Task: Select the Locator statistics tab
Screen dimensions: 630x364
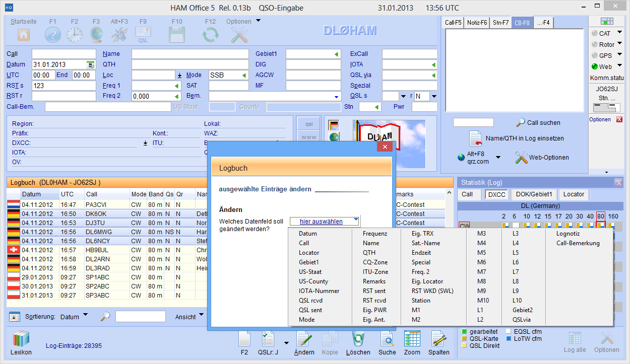Action: (x=574, y=194)
